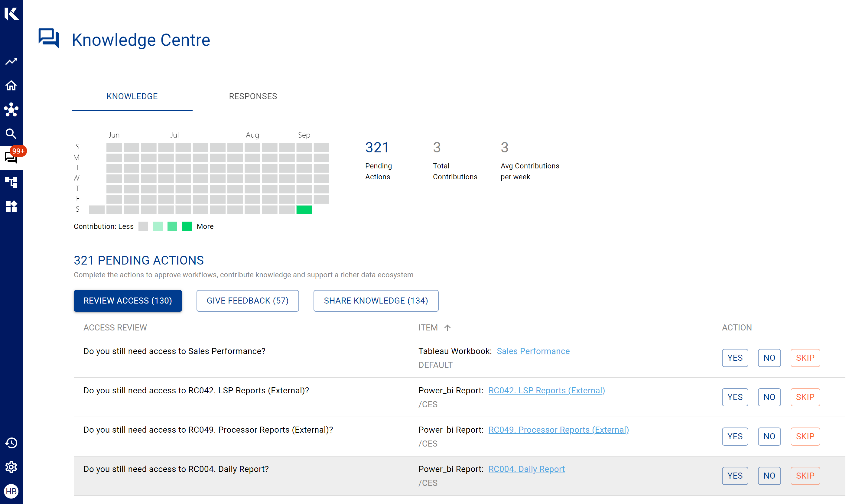Answer NO for RC049 Processor Reports access
849x504 pixels.
coord(769,437)
